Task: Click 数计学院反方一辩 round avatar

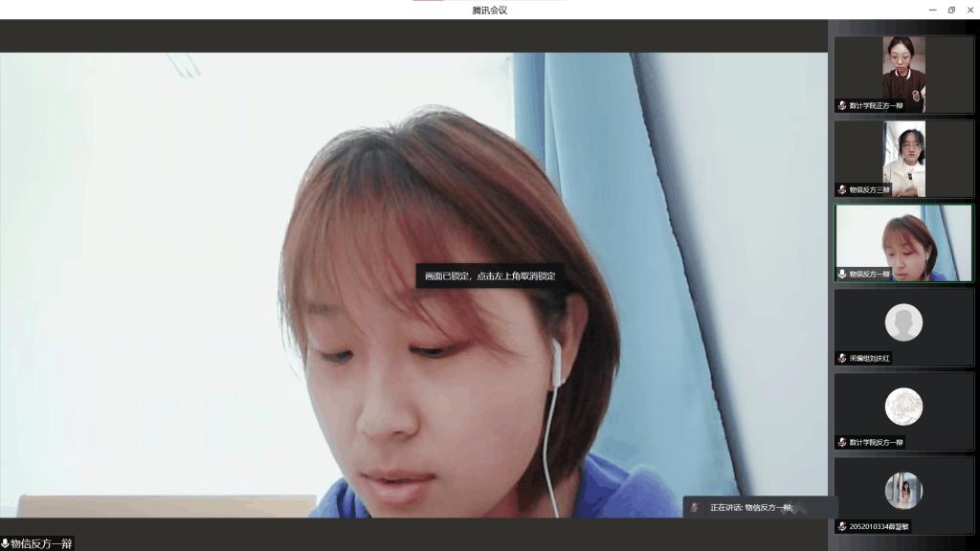Action: (x=903, y=407)
